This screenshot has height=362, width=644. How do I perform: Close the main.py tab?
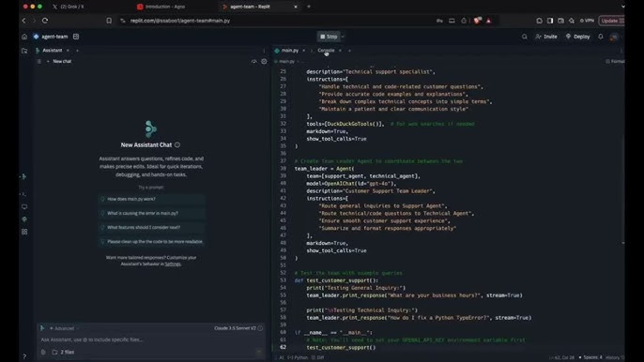point(304,51)
